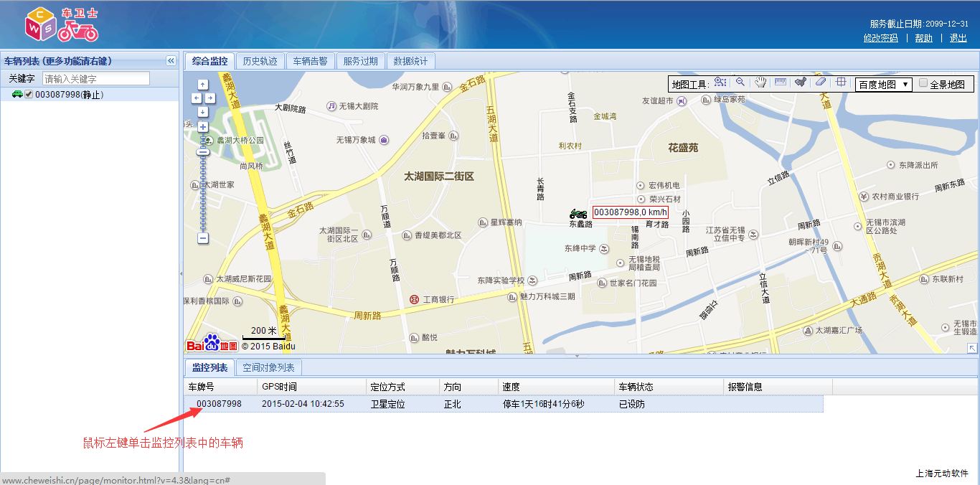Click the zoom-out magnifier map tool
Screen dimensions: 980x485
(x=740, y=83)
